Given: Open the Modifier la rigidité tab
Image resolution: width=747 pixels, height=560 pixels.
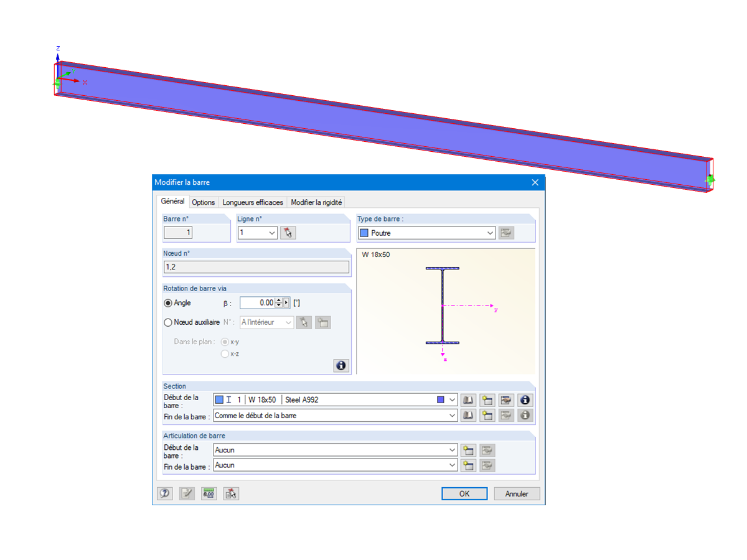Looking at the screenshot, I should [x=317, y=202].
